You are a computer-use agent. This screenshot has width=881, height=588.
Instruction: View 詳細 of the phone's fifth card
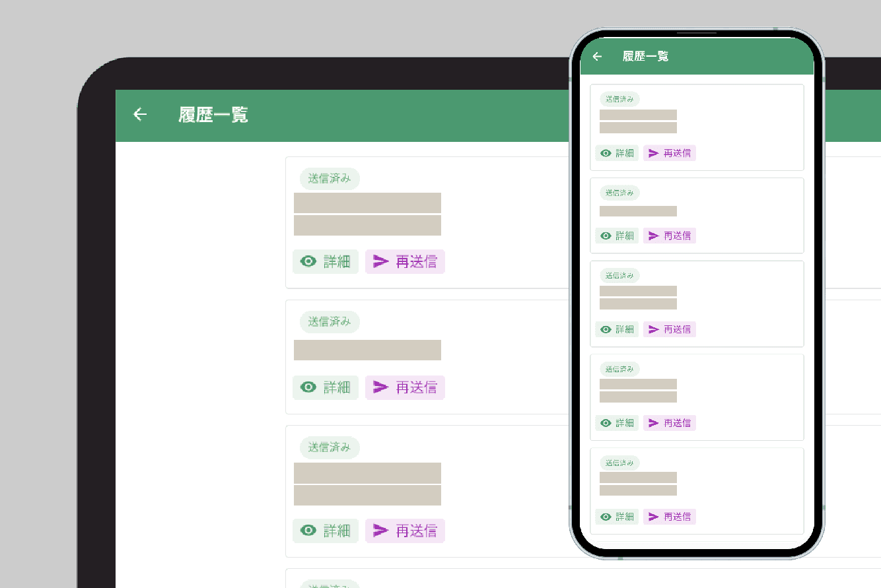(617, 517)
